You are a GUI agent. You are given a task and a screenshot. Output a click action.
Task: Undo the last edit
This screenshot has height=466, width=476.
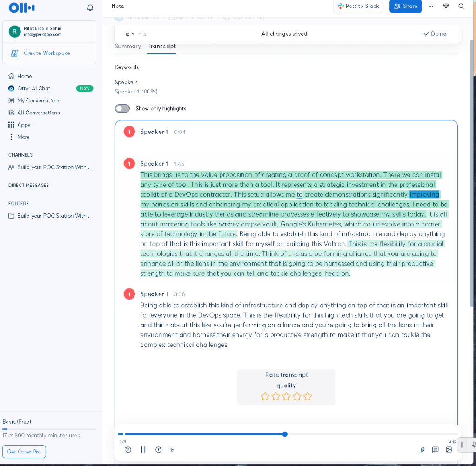[x=130, y=34]
